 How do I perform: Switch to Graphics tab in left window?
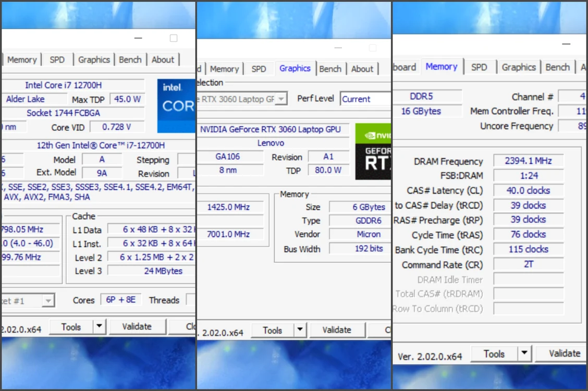[x=94, y=59]
